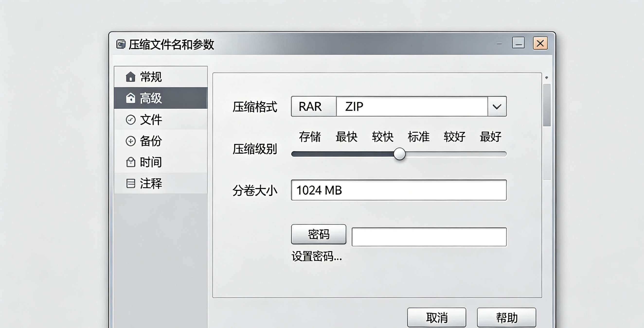Screen dimensions: 644x328
Task: Click the 分卷大小 label
Action: [x=255, y=191]
